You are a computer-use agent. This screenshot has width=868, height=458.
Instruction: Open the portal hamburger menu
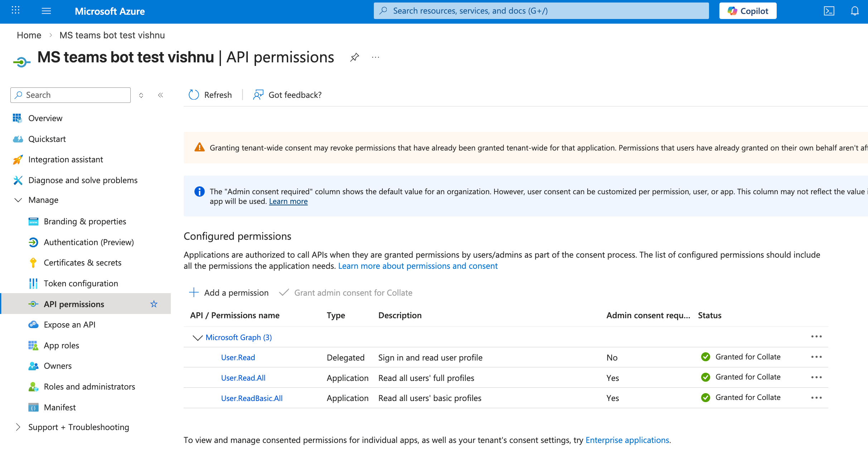46,11
